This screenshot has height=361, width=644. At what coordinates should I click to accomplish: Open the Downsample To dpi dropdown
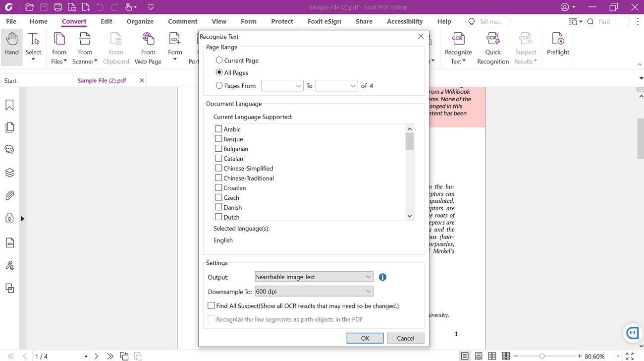coord(314,291)
